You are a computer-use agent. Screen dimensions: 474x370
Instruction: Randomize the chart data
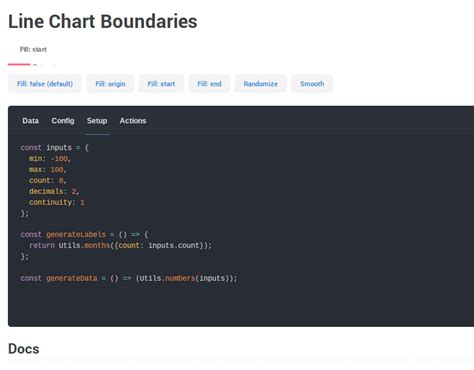pyautogui.click(x=261, y=84)
